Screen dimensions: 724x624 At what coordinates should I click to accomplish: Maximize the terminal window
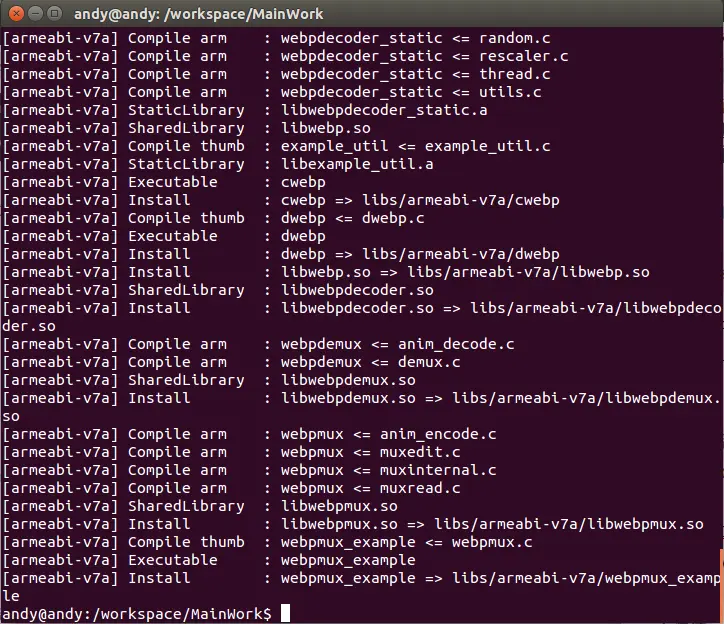pyautogui.click(x=54, y=13)
